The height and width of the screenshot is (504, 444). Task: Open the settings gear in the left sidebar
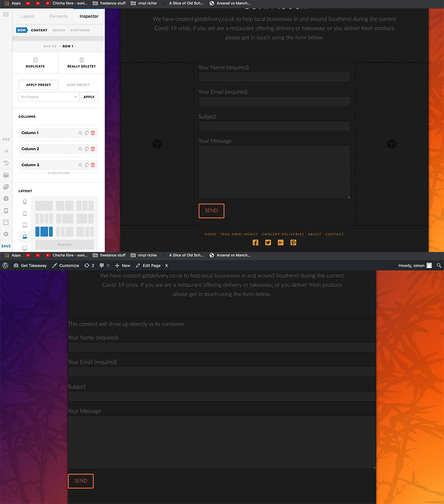[x=6, y=234]
